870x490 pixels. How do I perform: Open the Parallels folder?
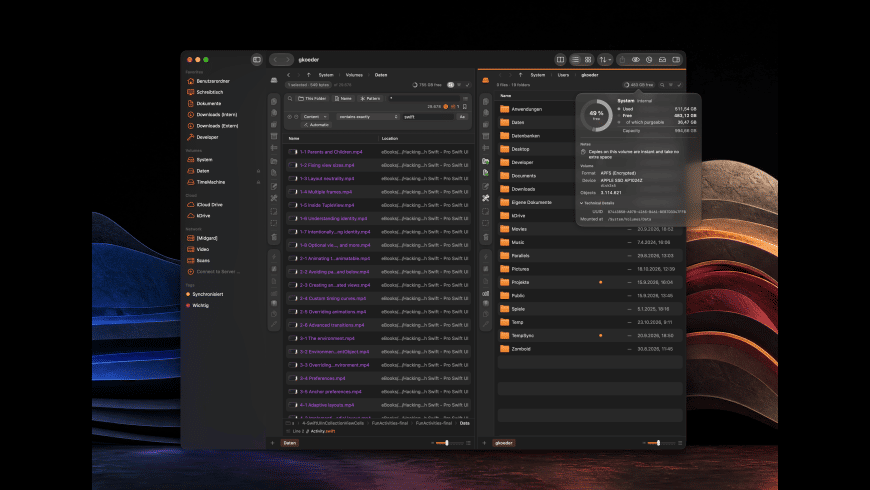coord(520,256)
